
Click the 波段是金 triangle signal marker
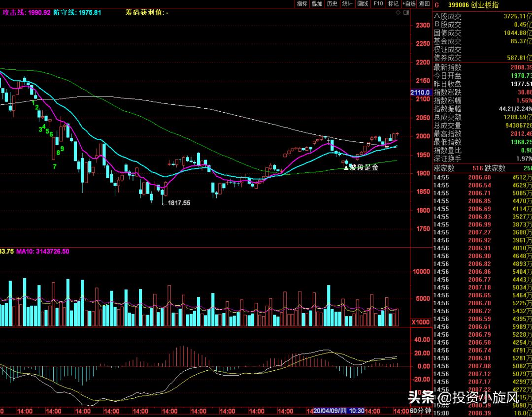tap(346, 167)
